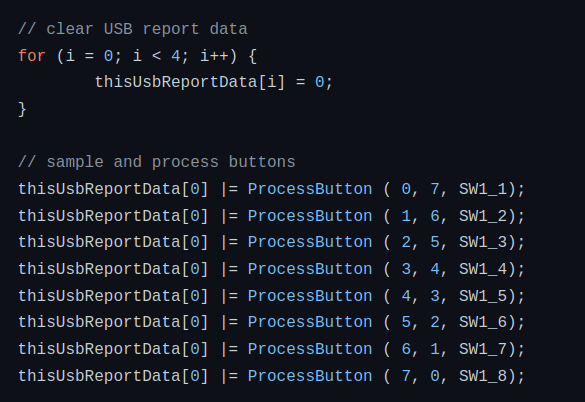Click the SW1_8 argument
Viewport: 585px width, 402px height.
point(483,376)
